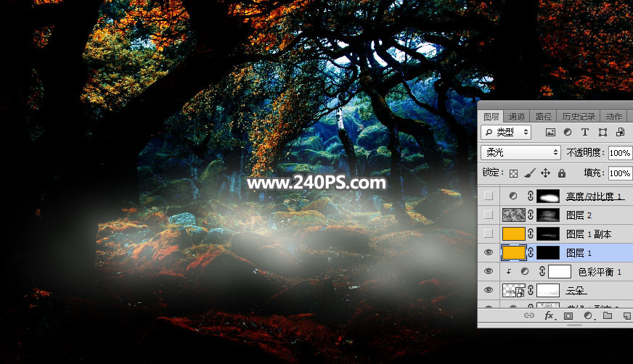Lock transparent pixels checkerboard icon

click(513, 173)
